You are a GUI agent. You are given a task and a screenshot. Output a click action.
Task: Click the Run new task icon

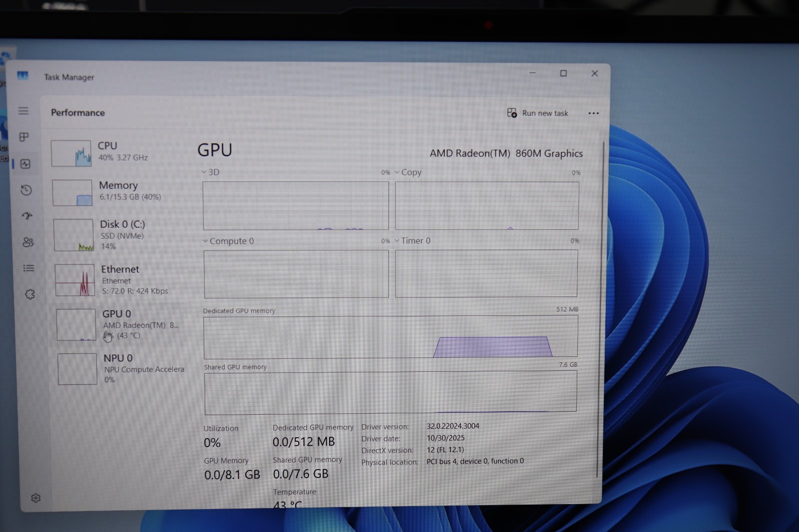(512, 113)
